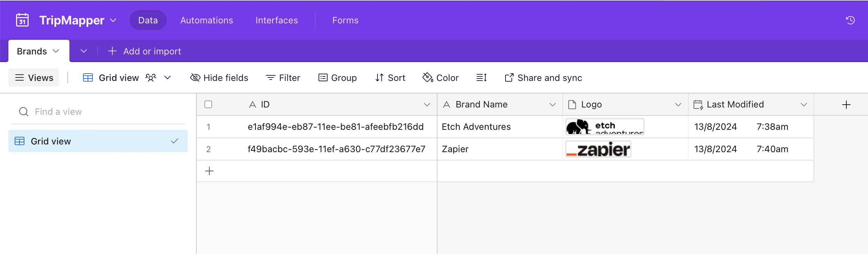Toggle the select all rows checkbox

[x=208, y=104]
